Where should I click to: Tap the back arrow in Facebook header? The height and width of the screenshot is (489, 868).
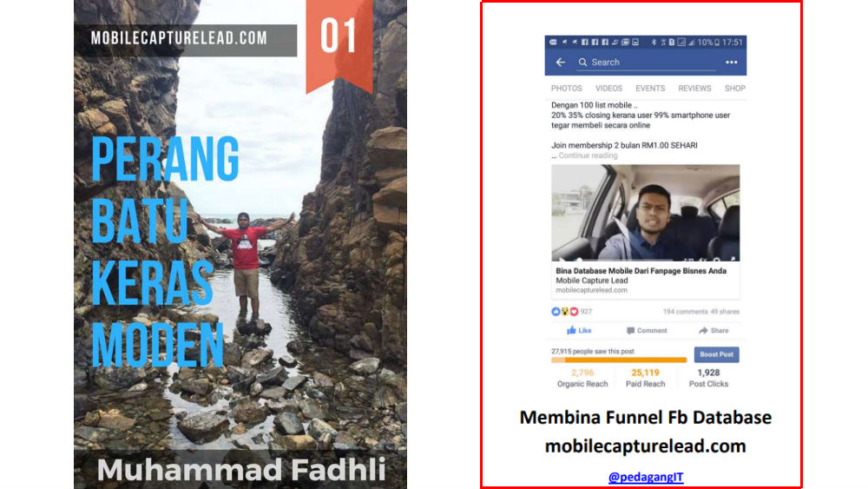pos(560,63)
